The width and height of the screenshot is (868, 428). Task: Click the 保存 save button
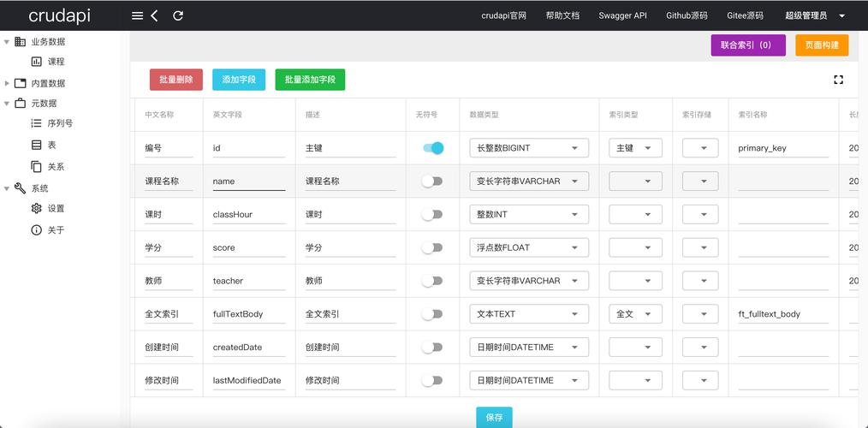pos(494,417)
